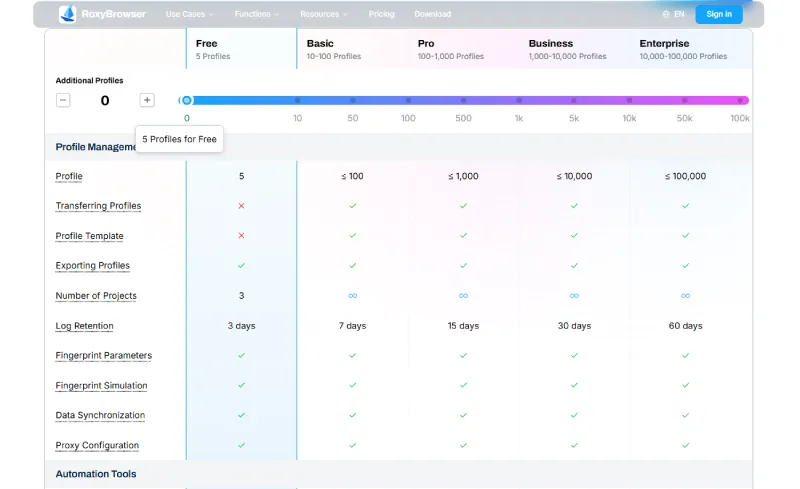This screenshot has width=800, height=489.
Task: Click Fingerprint Simulation checkmark in Basic column
Action: [353, 385]
